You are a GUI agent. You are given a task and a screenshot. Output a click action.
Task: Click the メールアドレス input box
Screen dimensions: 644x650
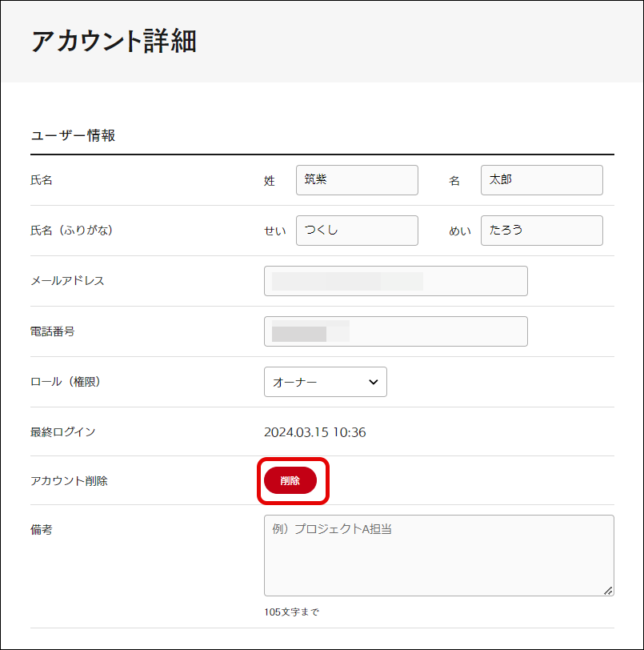coord(395,281)
